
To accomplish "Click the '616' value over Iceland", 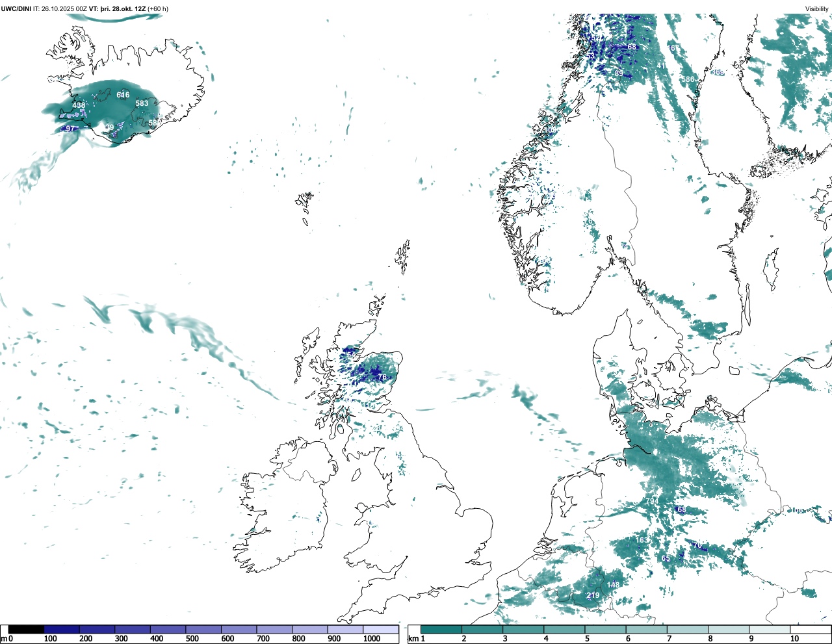I will click(123, 95).
